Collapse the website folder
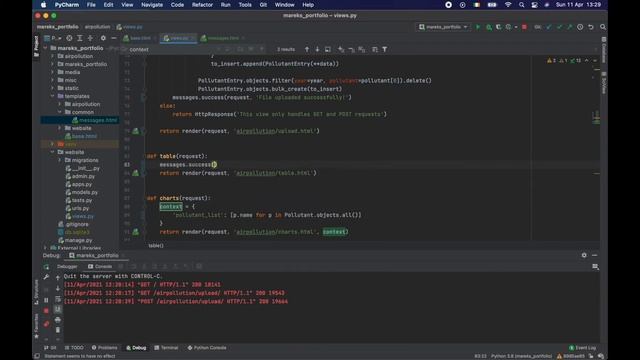This screenshot has height=360, width=640. click(x=52, y=152)
